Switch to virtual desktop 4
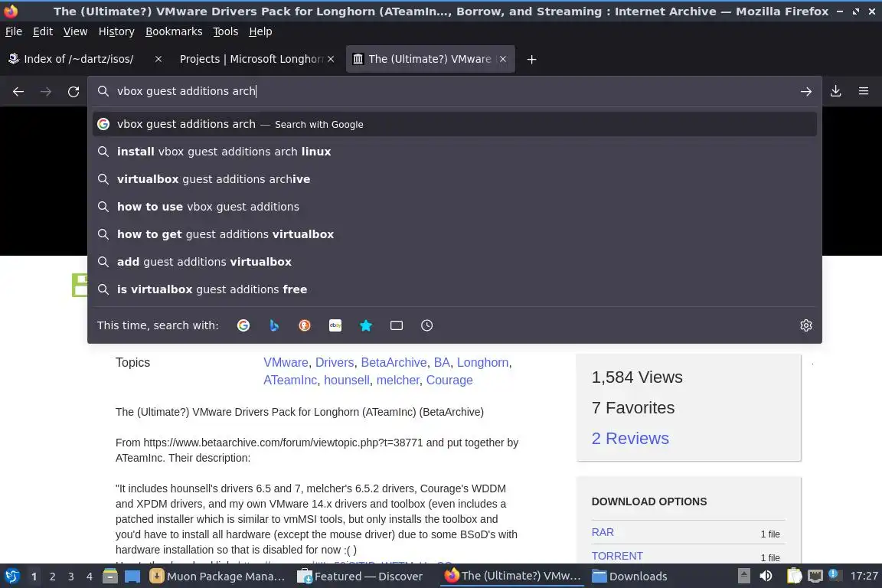 [90, 577]
